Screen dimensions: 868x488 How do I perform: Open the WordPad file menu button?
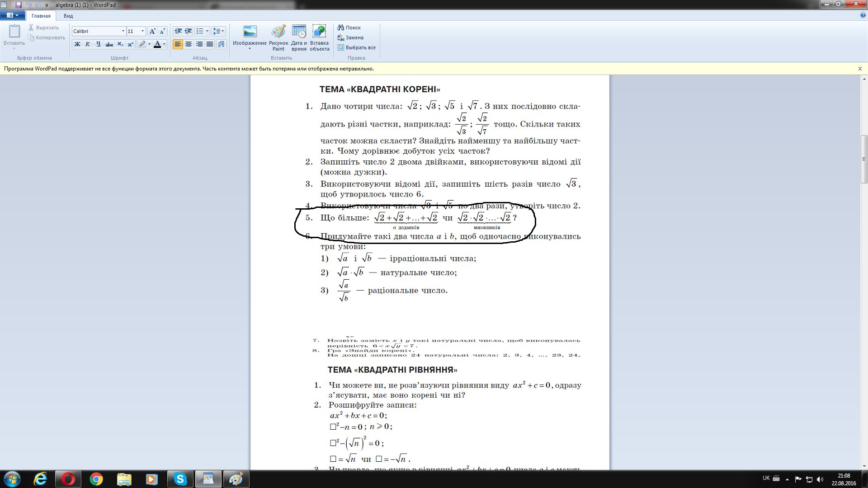click(x=13, y=15)
